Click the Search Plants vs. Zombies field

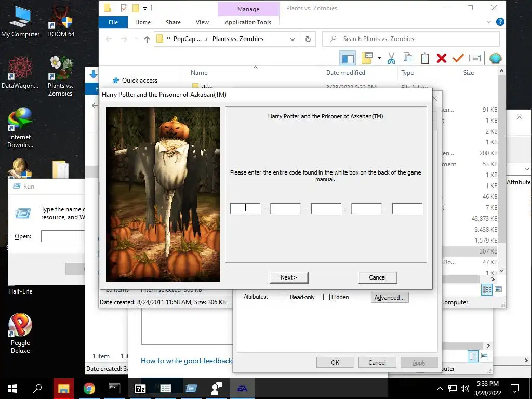click(411, 39)
